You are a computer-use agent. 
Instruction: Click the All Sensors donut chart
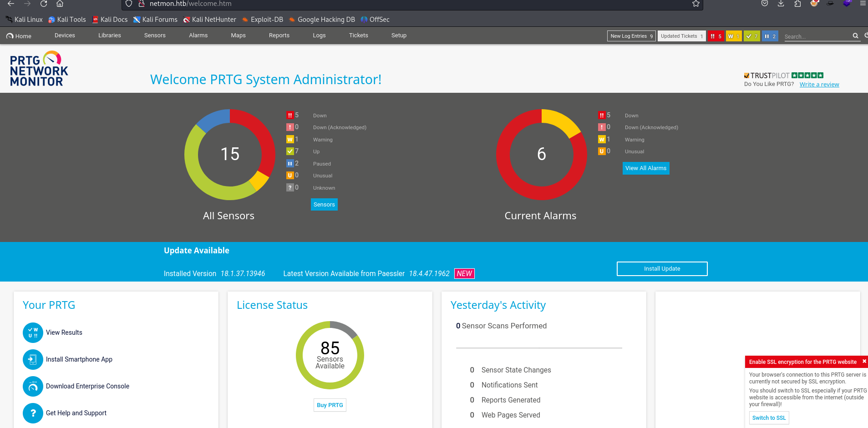click(230, 154)
